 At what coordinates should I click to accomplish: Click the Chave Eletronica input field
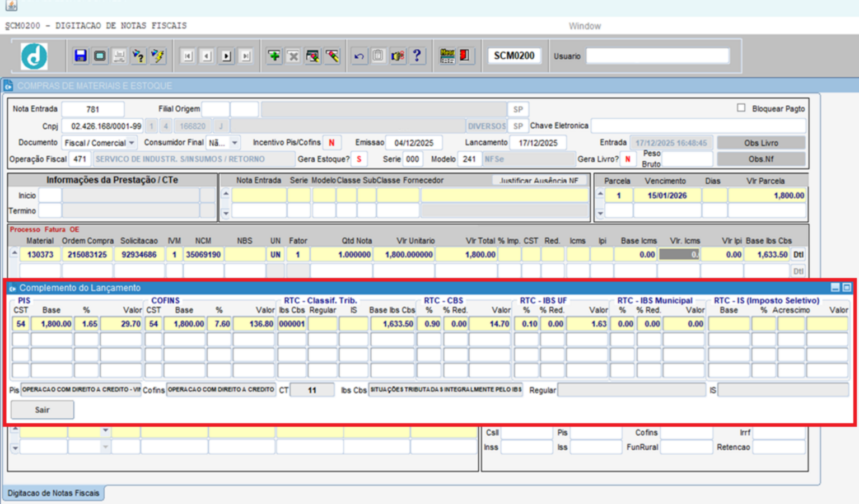click(x=698, y=126)
